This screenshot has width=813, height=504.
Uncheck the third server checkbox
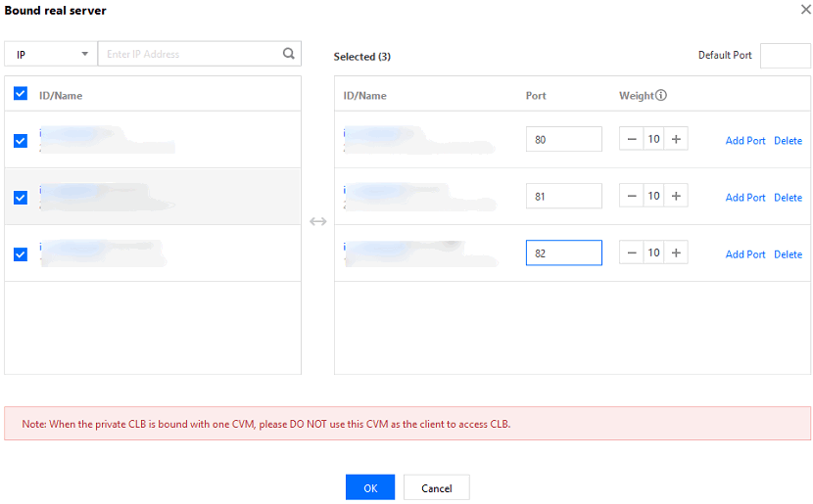tap(21, 254)
